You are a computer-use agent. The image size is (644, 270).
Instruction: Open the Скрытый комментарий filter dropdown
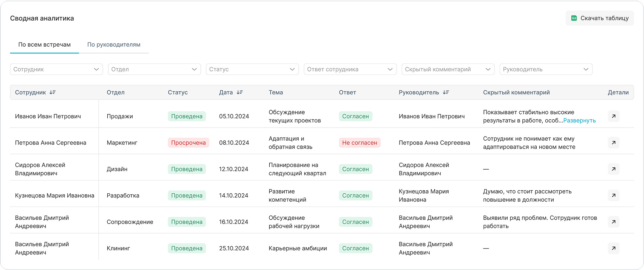click(448, 69)
